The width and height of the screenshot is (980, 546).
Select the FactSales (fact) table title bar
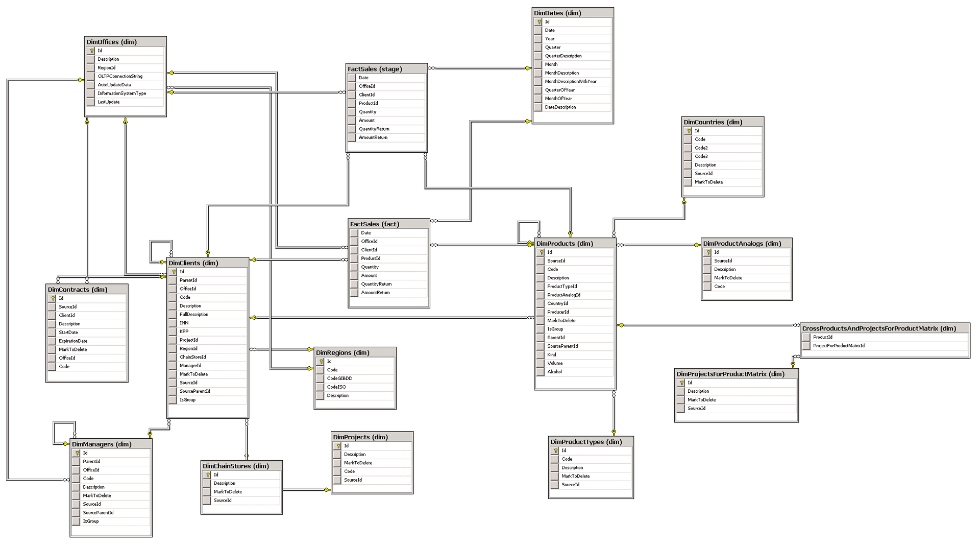(x=389, y=224)
